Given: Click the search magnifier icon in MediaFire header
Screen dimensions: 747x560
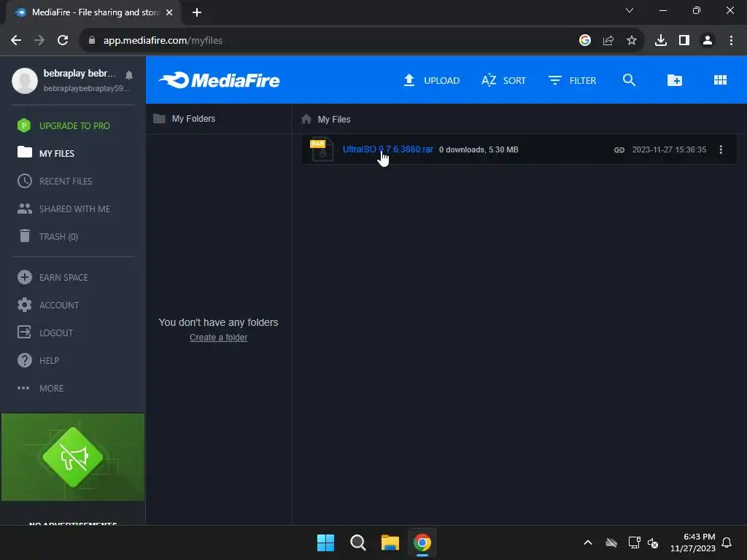Looking at the screenshot, I should [x=629, y=80].
